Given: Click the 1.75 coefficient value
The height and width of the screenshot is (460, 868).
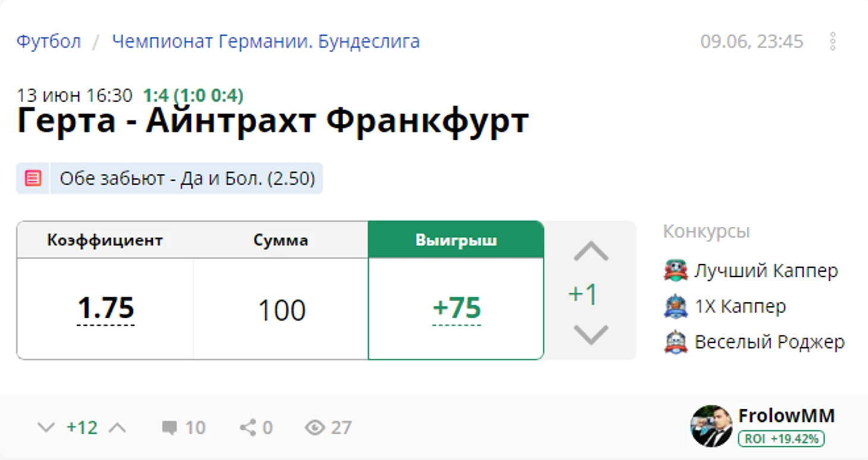Looking at the screenshot, I should pyautogui.click(x=106, y=309).
